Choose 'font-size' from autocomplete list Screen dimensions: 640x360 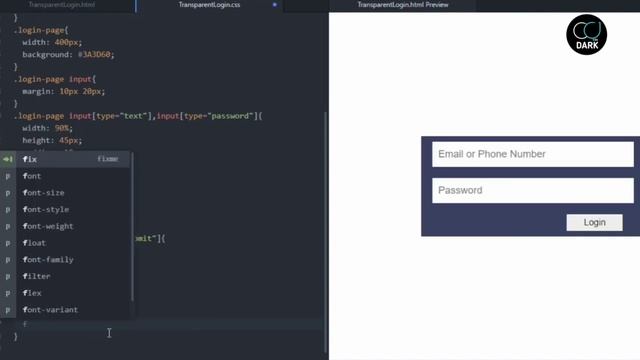65,193
